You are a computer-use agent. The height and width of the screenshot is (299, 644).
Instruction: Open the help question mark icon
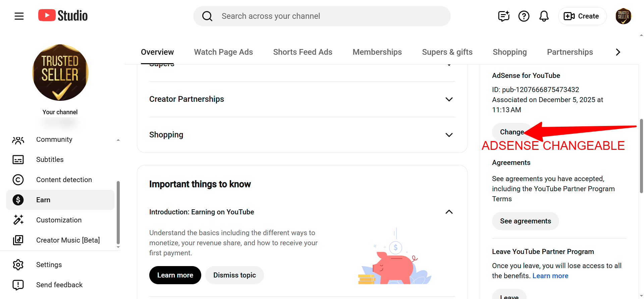click(524, 16)
